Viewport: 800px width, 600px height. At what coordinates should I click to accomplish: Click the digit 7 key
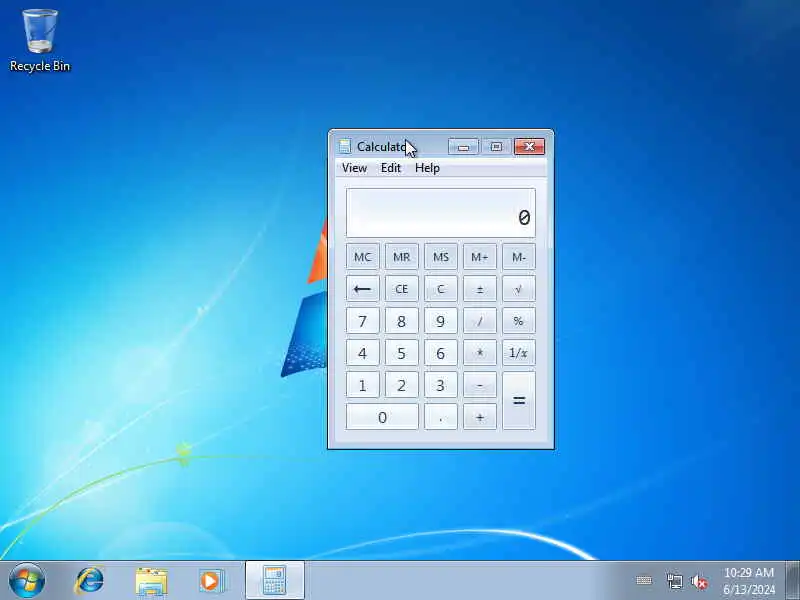362,321
